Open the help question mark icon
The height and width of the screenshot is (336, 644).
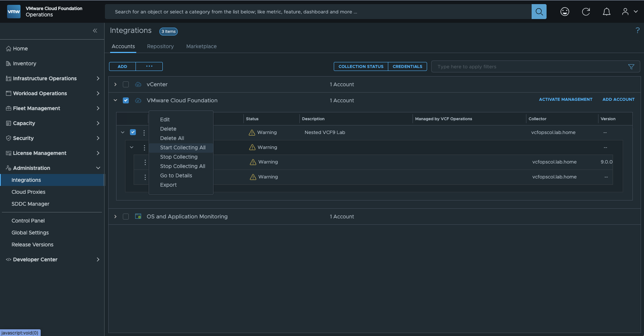click(637, 31)
